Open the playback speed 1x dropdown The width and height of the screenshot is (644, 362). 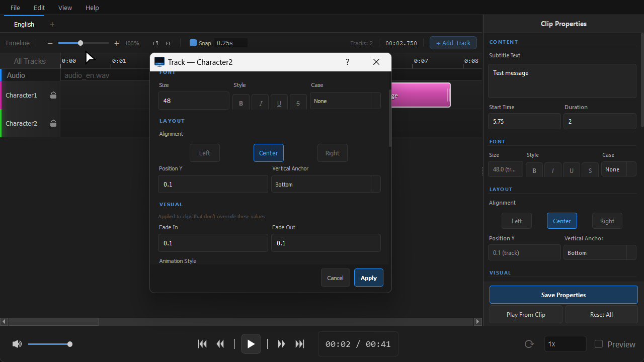(566, 344)
